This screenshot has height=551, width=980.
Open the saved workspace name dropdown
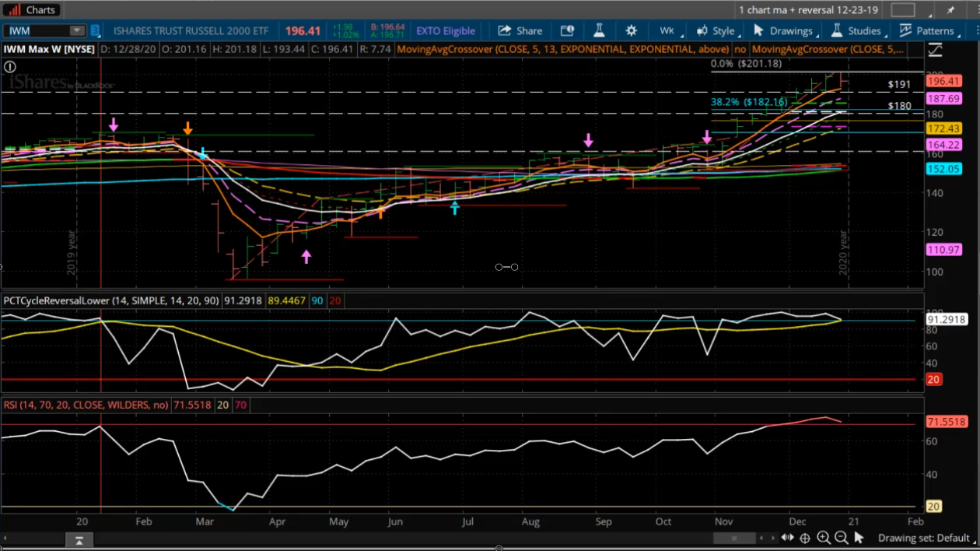pyautogui.click(x=808, y=10)
